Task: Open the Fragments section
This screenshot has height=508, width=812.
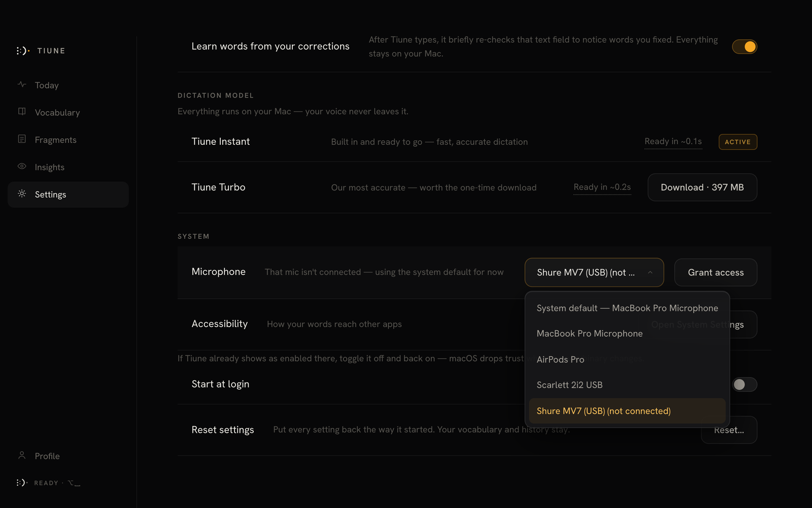Action: click(x=68, y=140)
